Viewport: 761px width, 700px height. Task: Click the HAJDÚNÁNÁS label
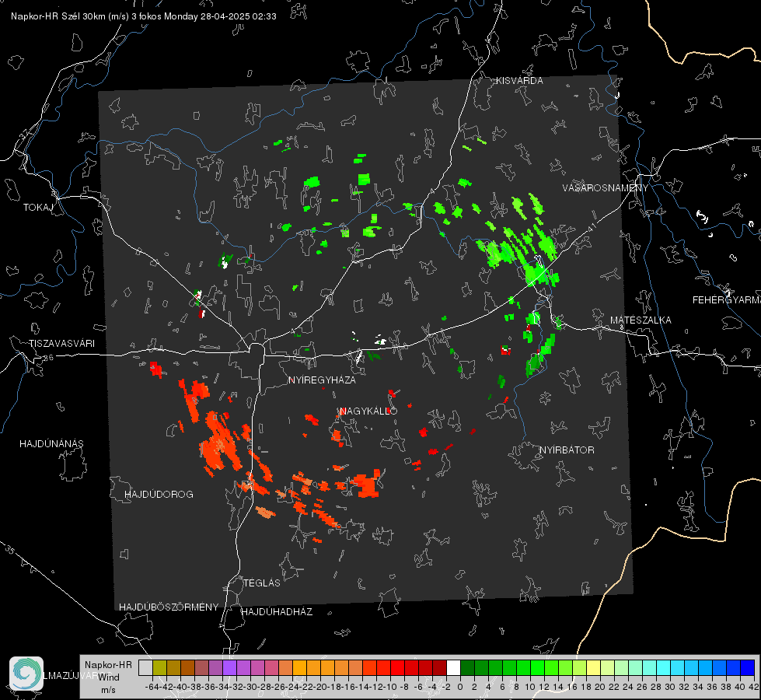click(51, 443)
